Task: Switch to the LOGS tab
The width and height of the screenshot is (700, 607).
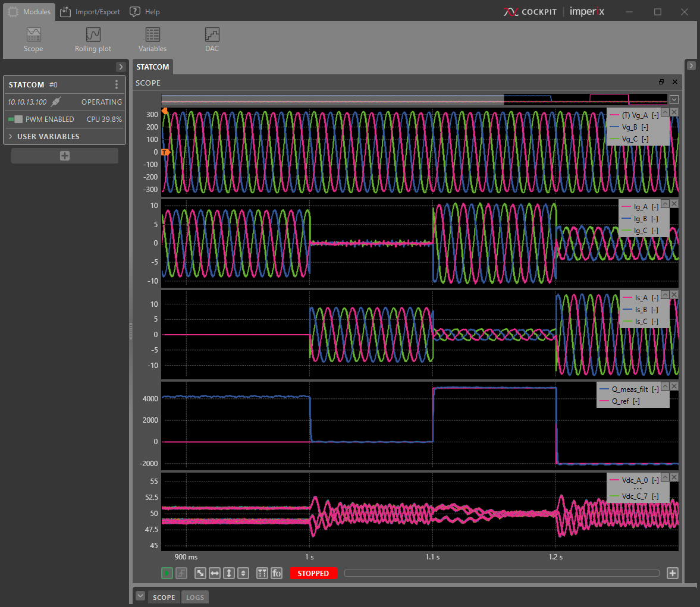Action: [x=195, y=597]
